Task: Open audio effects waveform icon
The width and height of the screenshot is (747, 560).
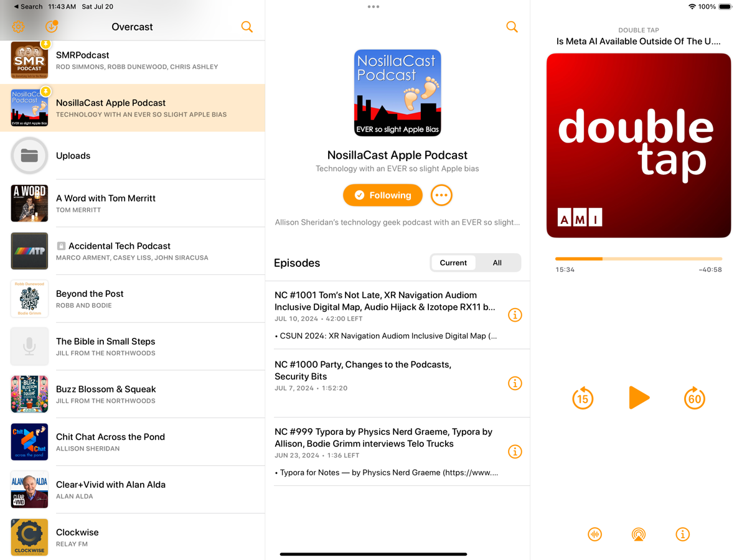Action: (x=594, y=534)
